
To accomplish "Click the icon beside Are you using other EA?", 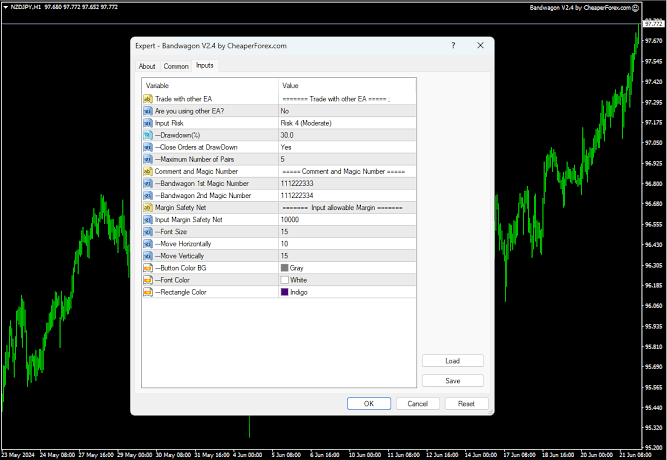I will coord(148,111).
